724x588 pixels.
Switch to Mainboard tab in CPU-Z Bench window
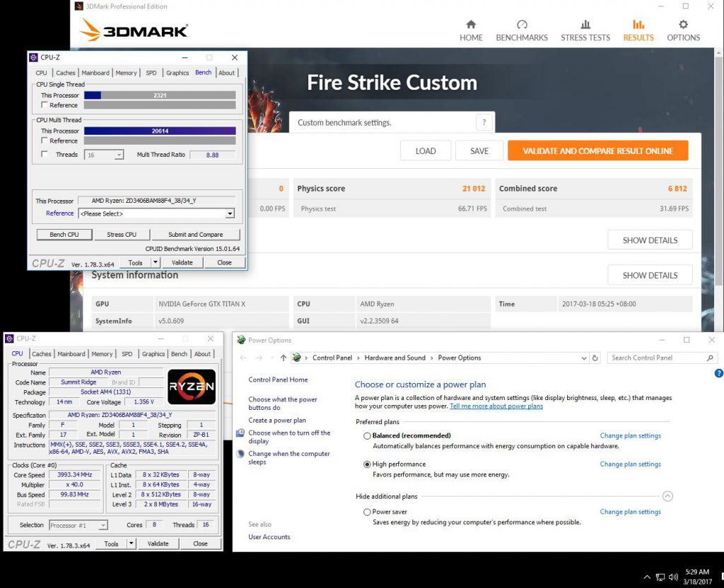[95, 73]
